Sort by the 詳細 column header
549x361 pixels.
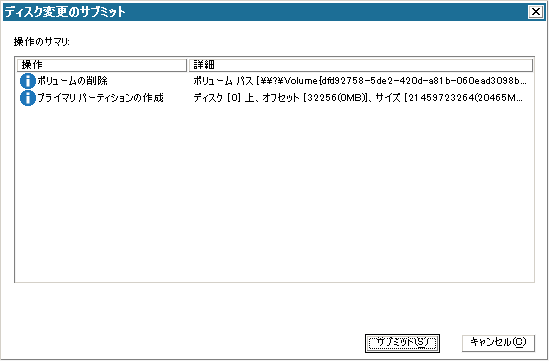(361, 65)
